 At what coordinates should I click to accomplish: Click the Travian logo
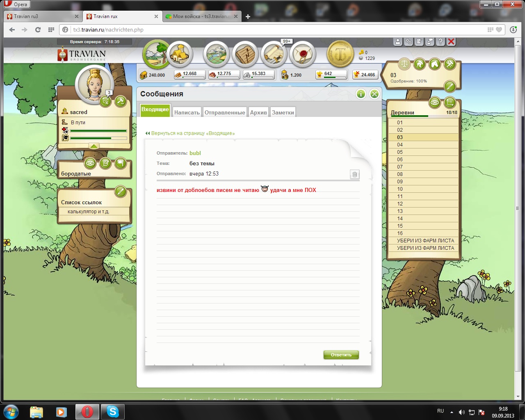click(82, 55)
